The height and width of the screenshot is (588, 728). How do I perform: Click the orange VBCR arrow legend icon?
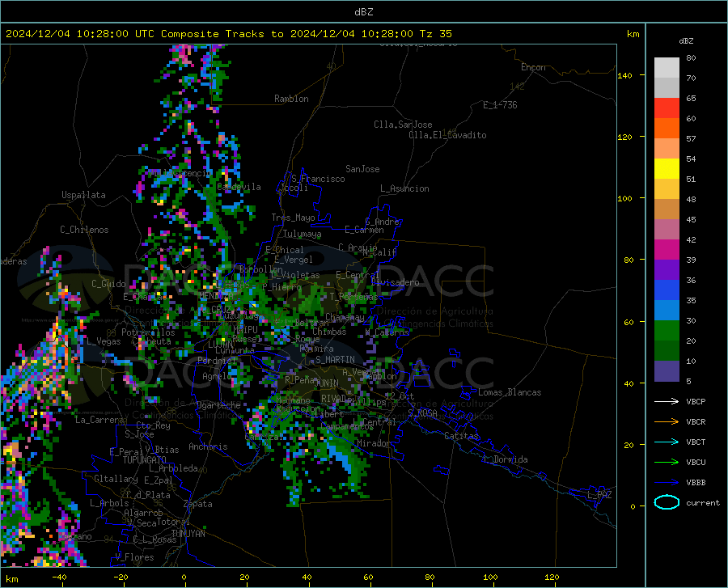click(667, 422)
